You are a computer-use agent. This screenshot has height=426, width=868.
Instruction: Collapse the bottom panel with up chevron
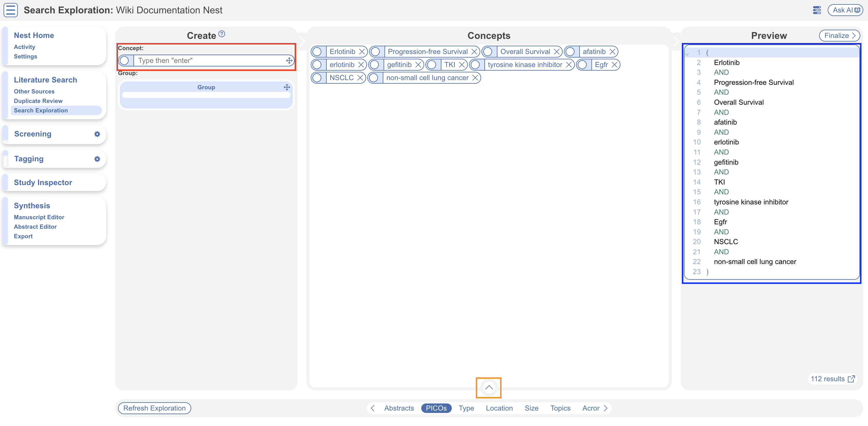(489, 387)
